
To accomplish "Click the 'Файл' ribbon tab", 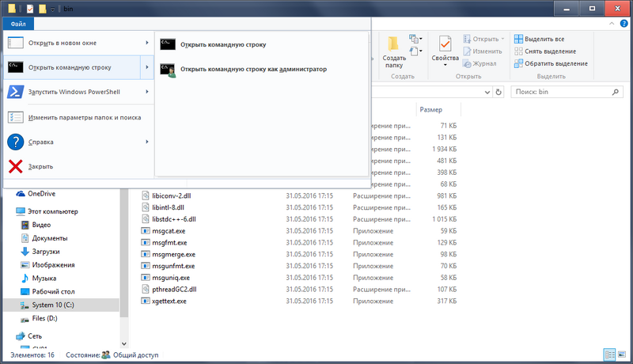I will point(17,24).
